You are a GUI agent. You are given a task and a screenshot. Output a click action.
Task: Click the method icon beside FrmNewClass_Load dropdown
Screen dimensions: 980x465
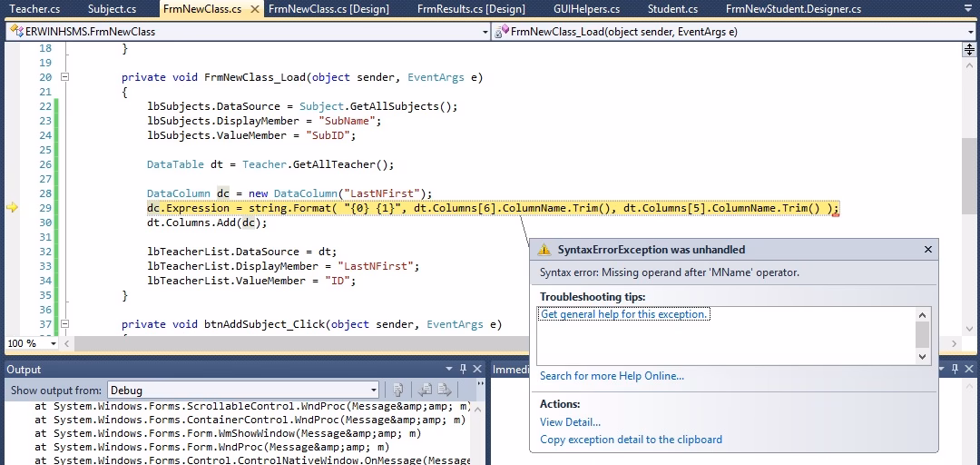point(502,32)
